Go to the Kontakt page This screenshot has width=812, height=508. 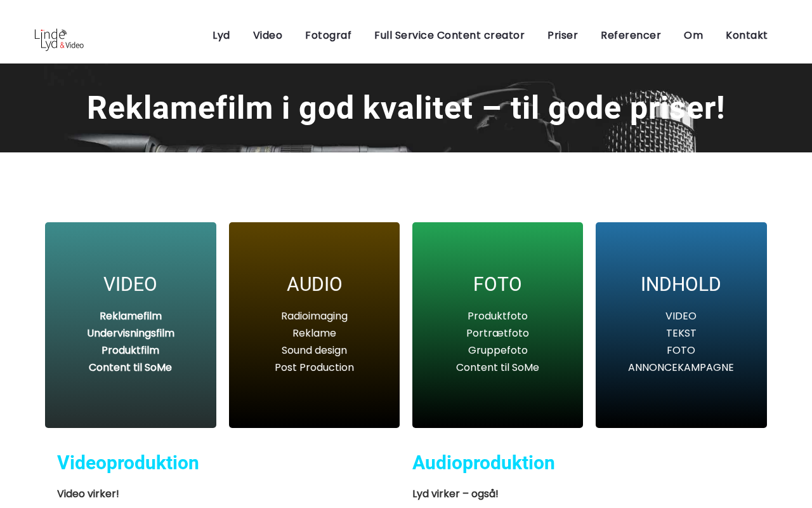(x=747, y=36)
